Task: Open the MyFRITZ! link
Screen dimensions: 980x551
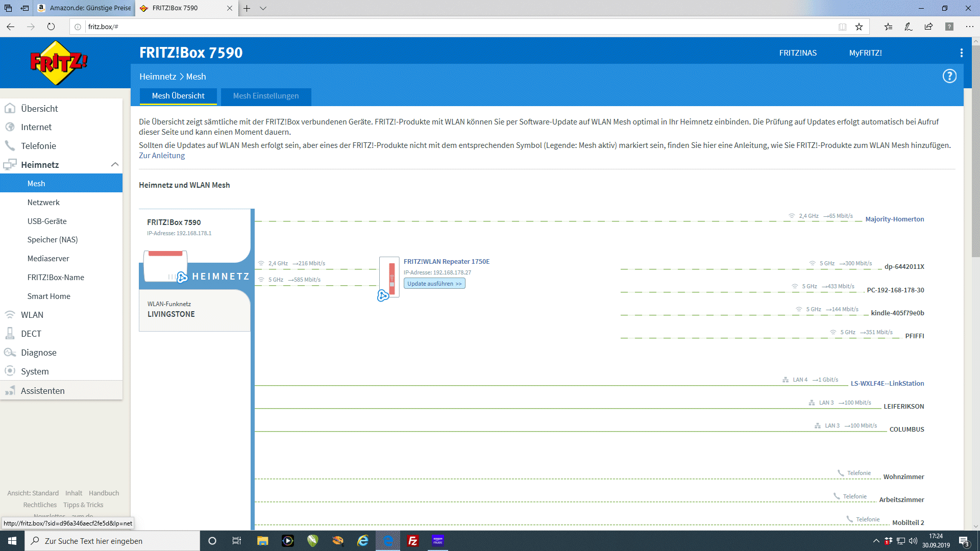Action: [865, 53]
